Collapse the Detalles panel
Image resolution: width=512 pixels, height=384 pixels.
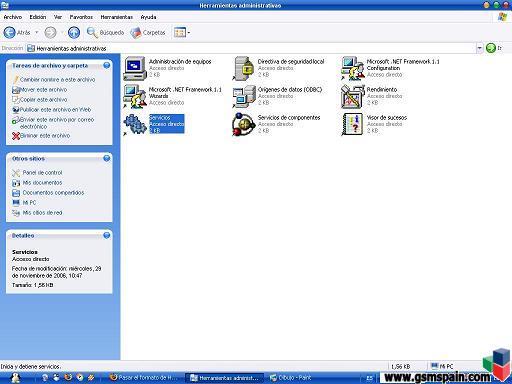point(107,235)
